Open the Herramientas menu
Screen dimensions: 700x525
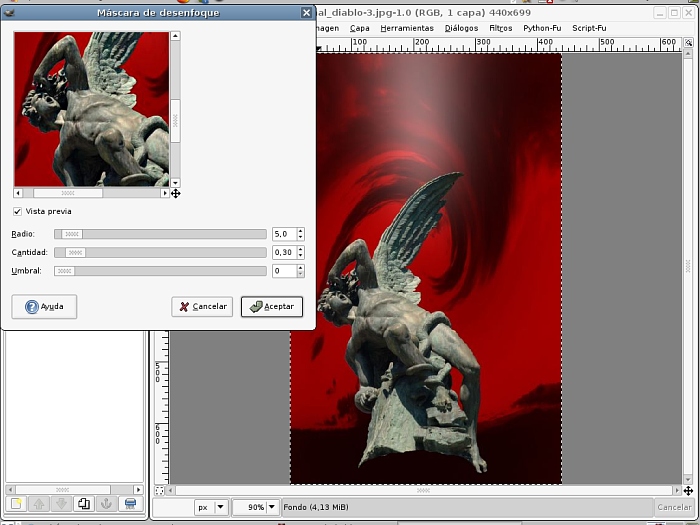click(x=407, y=28)
